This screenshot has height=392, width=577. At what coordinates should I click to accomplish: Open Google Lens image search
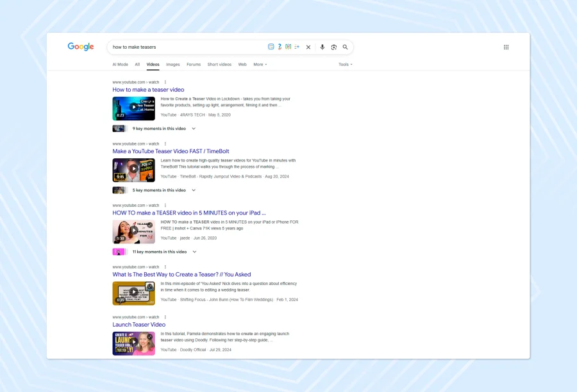(334, 47)
